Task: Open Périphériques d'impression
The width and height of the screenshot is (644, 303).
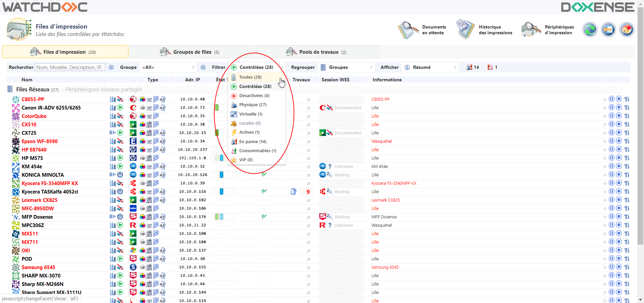Action: [x=548, y=30]
